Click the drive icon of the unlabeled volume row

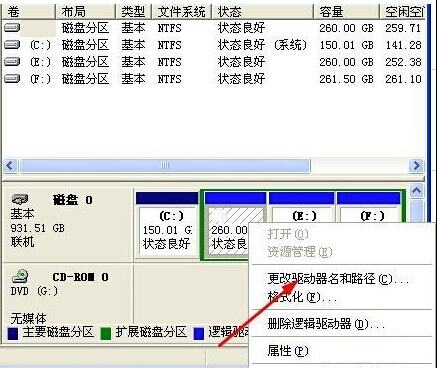click(x=12, y=28)
